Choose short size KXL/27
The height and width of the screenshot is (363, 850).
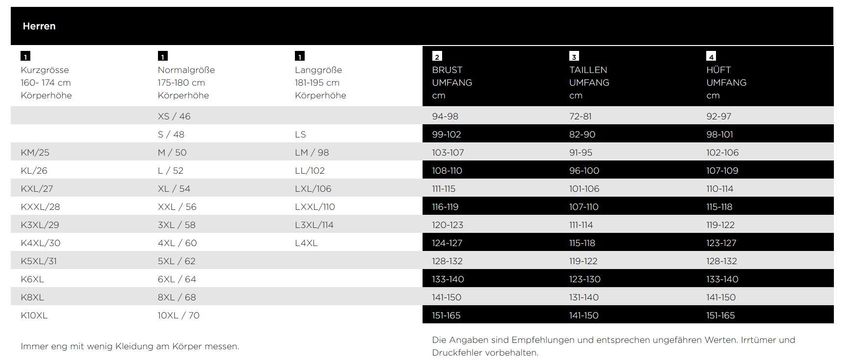coord(39,189)
